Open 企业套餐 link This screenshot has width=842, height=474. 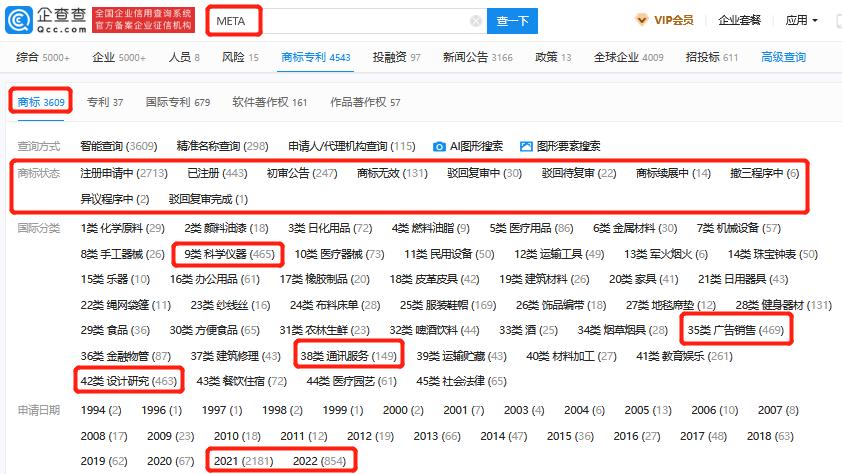[x=739, y=20]
